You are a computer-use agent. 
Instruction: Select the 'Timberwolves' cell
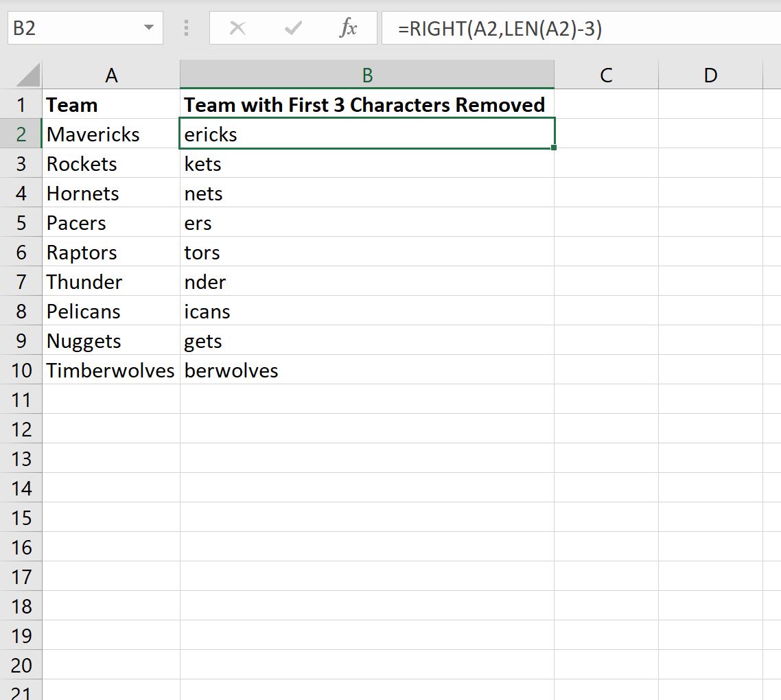tap(111, 370)
